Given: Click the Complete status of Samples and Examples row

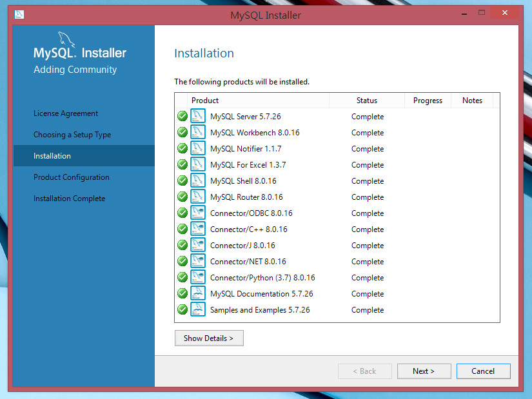Looking at the screenshot, I should pyautogui.click(x=368, y=310).
